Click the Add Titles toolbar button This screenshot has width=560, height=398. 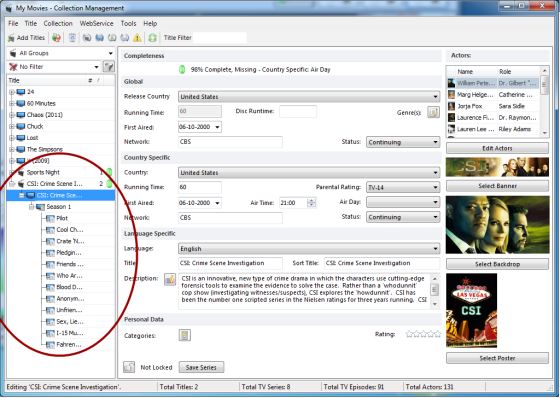[26, 38]
